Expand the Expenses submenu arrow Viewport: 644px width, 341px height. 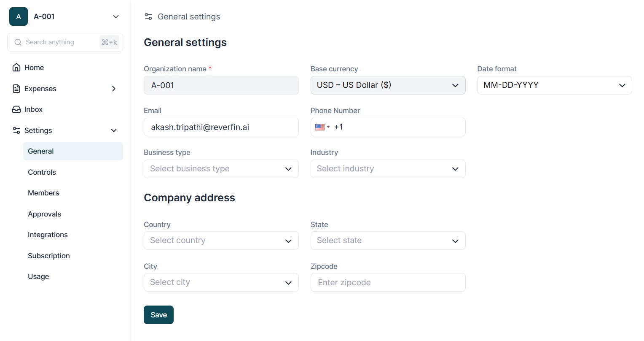coord(113,89)
